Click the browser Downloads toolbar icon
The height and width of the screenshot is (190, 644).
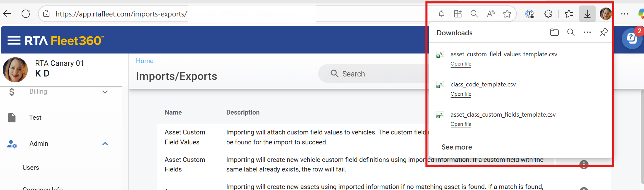[587, 14]
